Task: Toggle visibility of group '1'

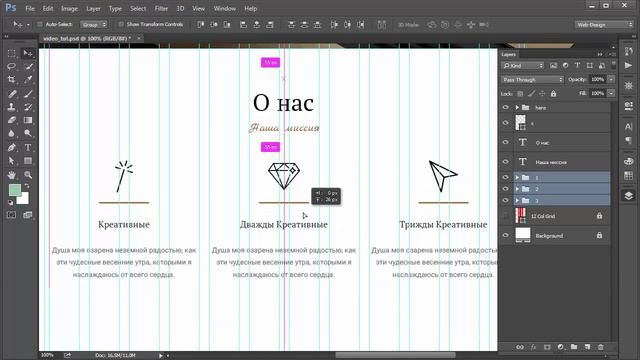Action: [x=505, y=177]
